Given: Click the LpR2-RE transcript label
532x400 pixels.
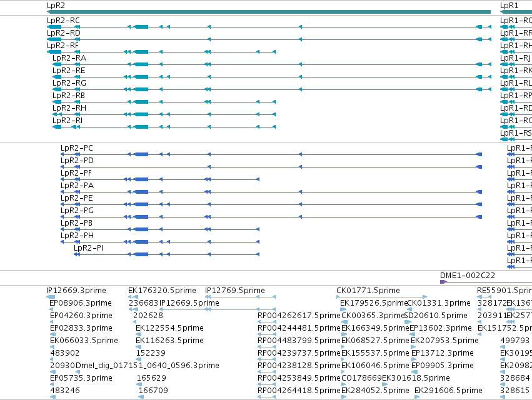Looking at the screenshot, I should [x=69, y=71].
